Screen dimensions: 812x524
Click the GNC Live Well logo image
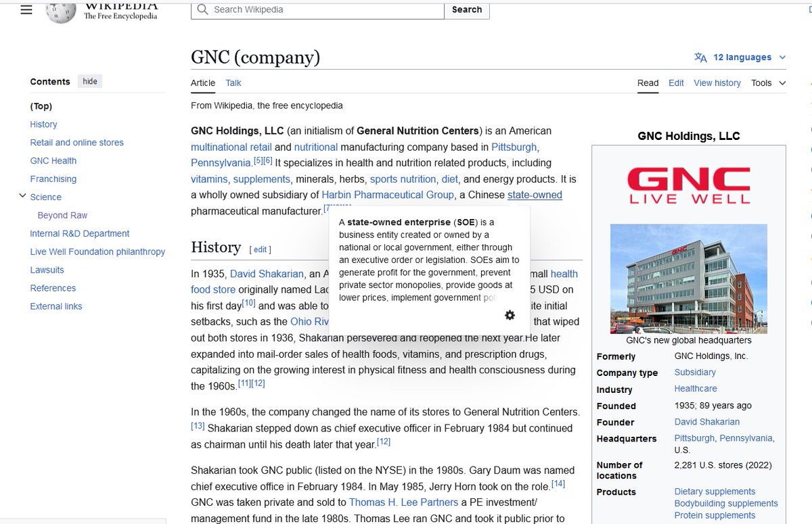tap(689, 185)
